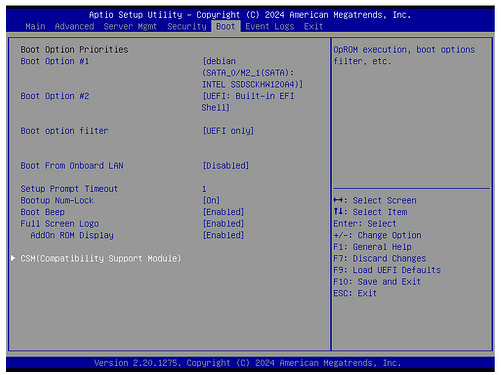
Task: Select Boot option filter label
Action: click(64, 131)
